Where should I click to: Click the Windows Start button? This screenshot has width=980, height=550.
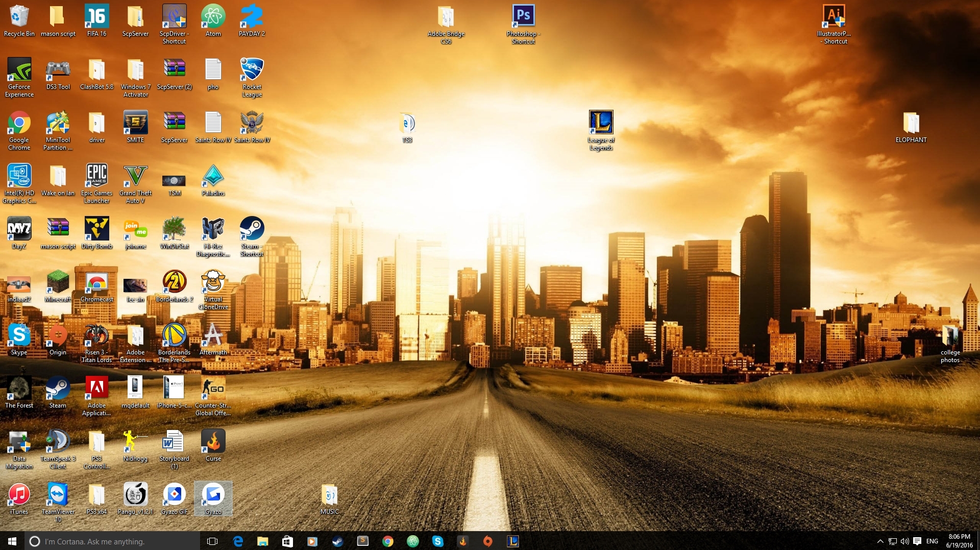pos(12,541)
